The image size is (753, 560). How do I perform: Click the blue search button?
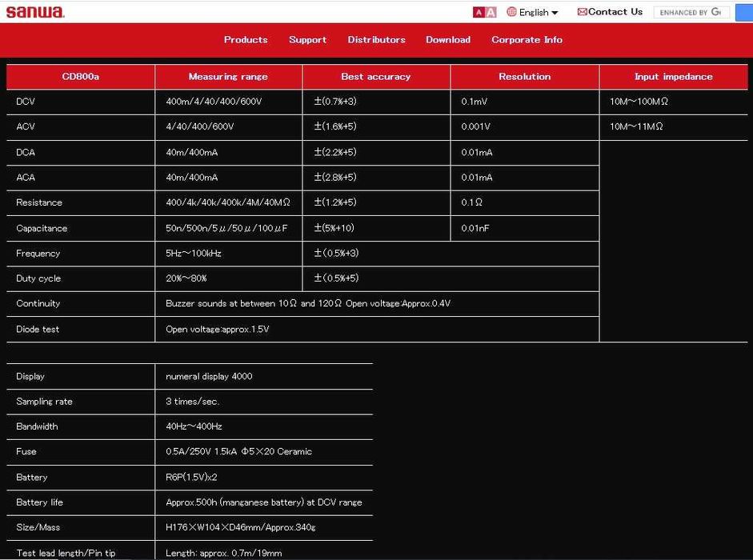tap(744, 13)
